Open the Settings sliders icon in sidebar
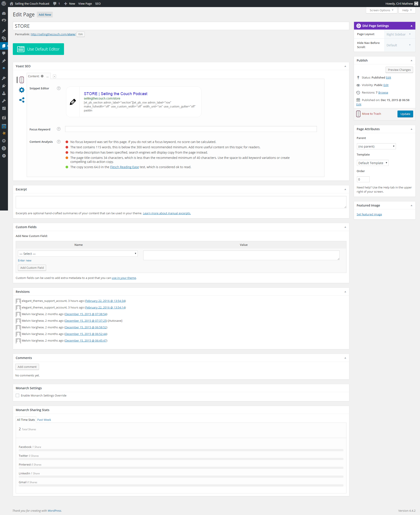Image resolution: width=420 pixels, height=515 pixels. point(4,108)
